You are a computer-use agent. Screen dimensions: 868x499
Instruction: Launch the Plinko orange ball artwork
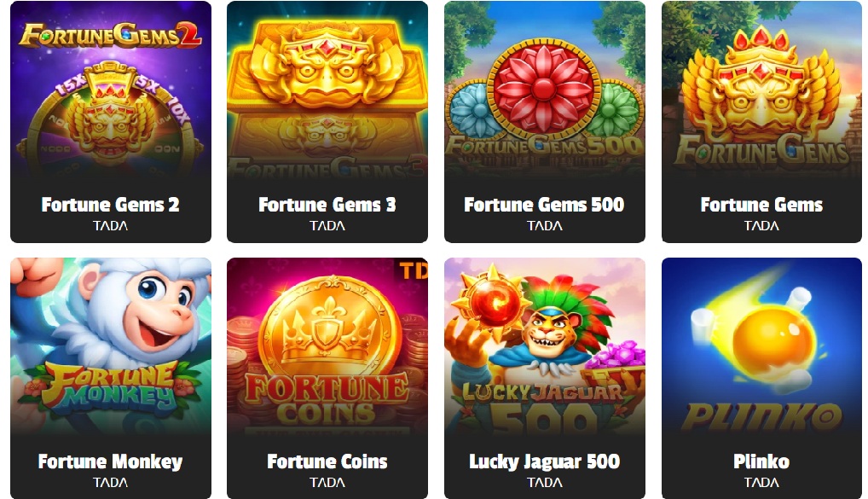tap(761, 346)
